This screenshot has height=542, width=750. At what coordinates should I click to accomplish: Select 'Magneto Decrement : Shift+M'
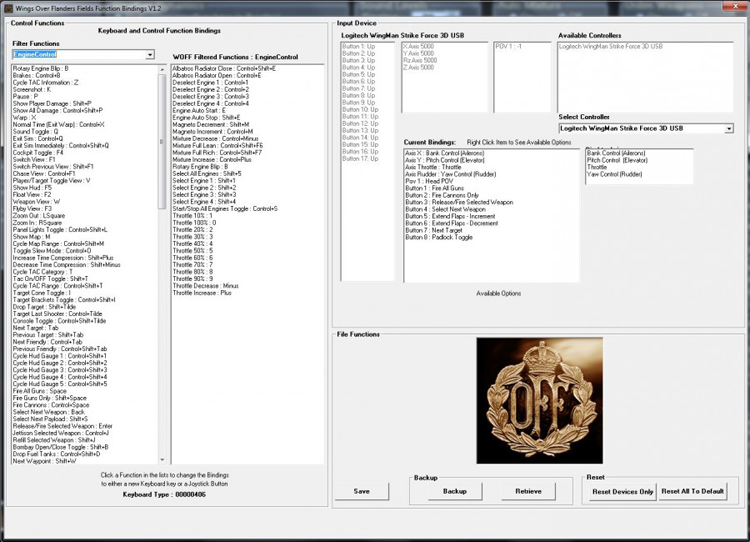click(211, 124)
